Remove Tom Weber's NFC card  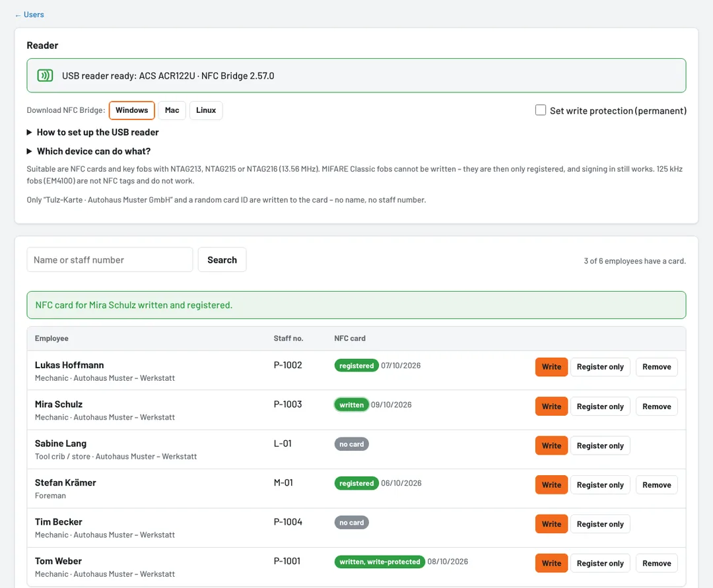[657, 563]
